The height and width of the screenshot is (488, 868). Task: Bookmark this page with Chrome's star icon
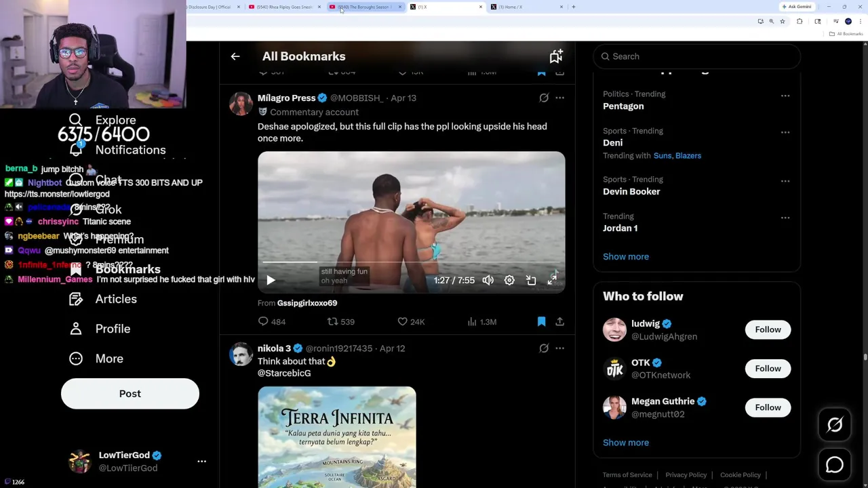click(782, 22)
